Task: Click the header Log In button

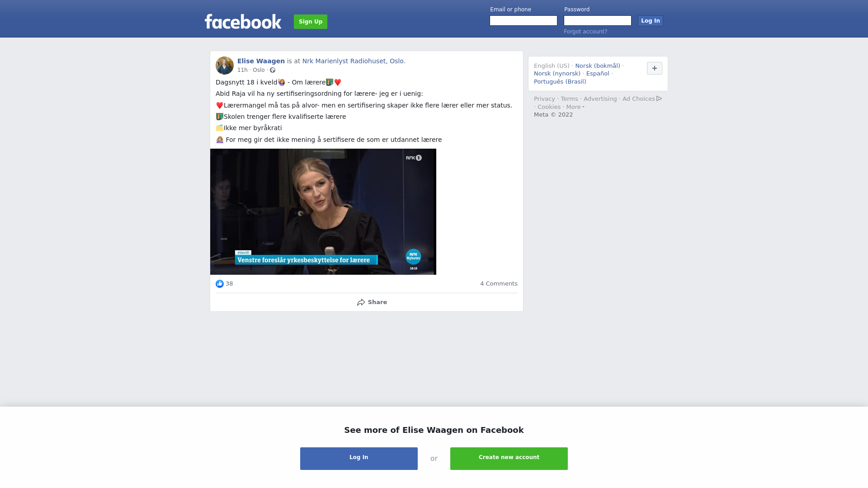Action: point(651,21)
